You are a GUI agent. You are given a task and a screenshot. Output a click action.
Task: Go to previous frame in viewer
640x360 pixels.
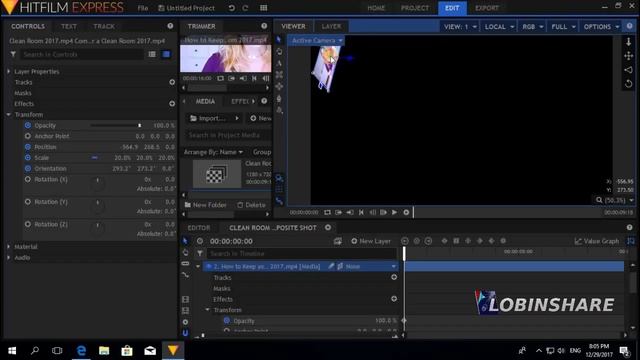tap(372, 212)
